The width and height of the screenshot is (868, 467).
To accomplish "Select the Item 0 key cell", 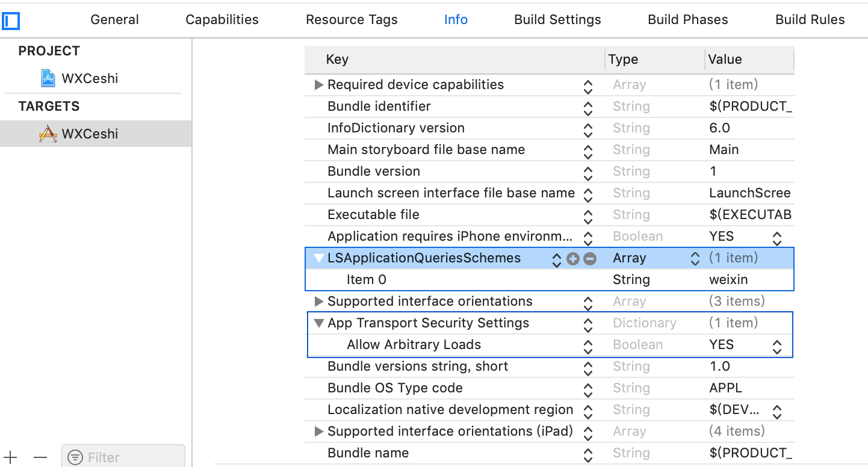I will tap(367, 280).
